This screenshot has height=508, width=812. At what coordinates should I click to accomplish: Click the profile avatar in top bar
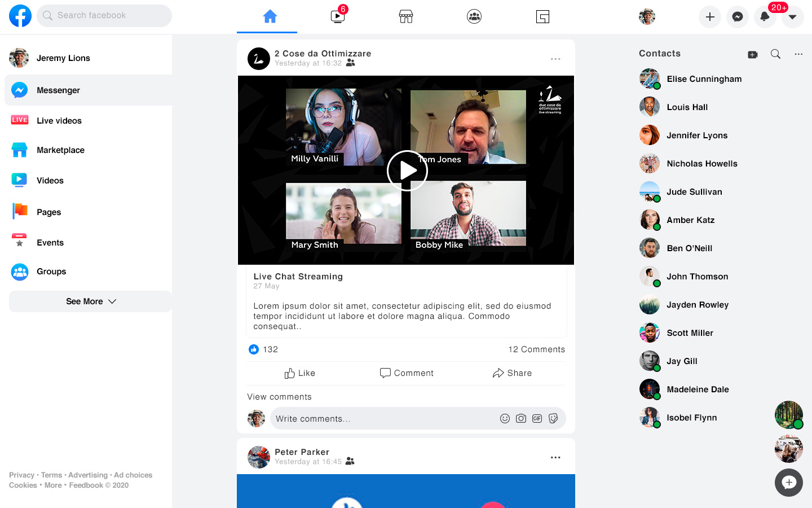pyautogui.click(x=647, y=16)
